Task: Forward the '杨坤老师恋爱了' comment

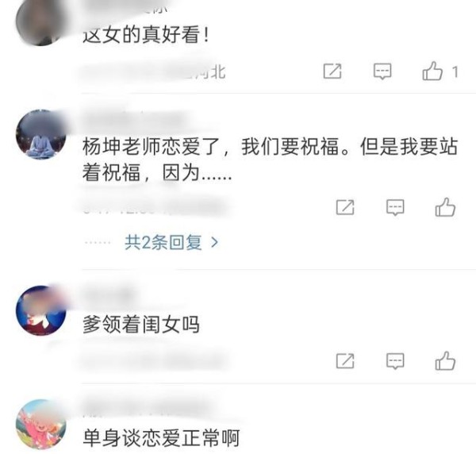Action: [345, 207]
